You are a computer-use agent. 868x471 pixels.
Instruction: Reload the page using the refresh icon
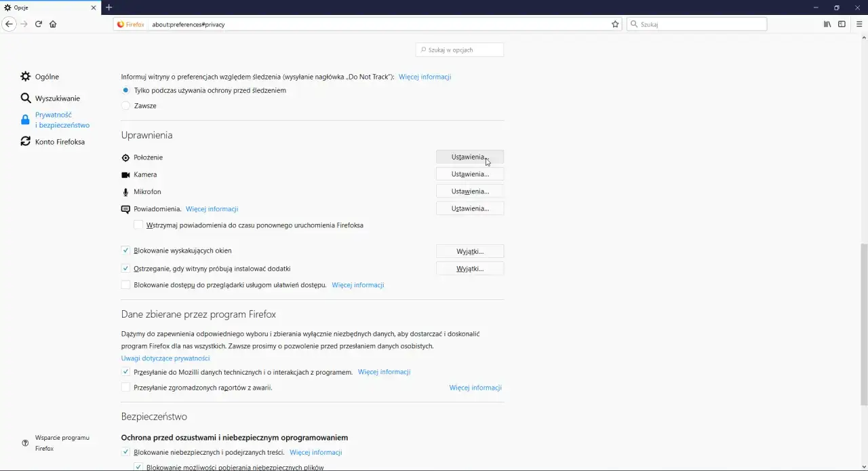[39, 24]
